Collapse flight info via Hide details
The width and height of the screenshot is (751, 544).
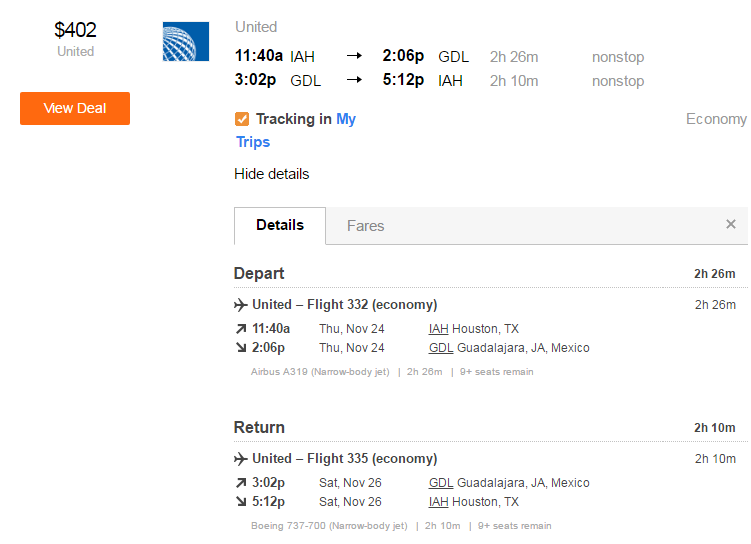coord(272,174)
